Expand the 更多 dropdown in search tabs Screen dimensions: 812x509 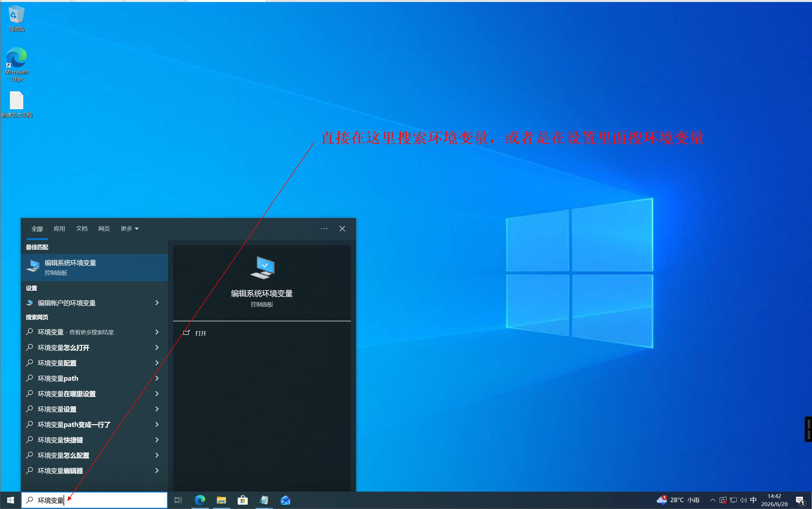(x=130, y=229)
